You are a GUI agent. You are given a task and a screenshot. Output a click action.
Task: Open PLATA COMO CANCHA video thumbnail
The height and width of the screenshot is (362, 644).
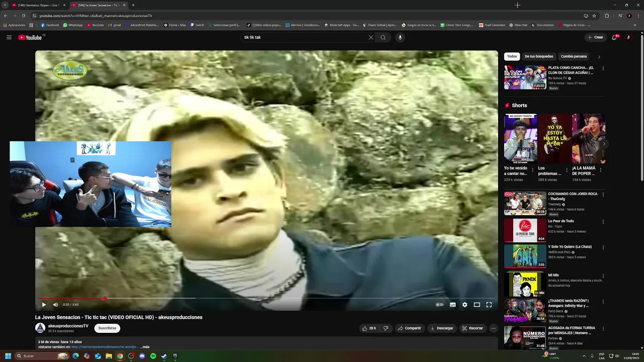click(525, 77)
